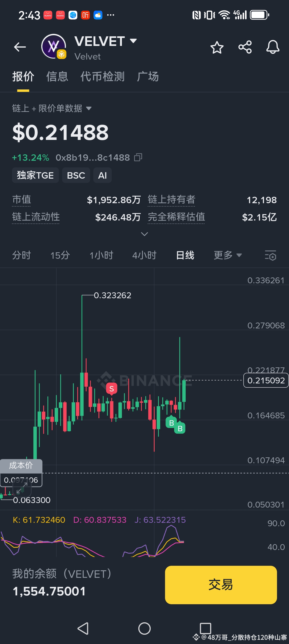
Task: Tap the back arrow icon
Action: (x=20, y=47)
